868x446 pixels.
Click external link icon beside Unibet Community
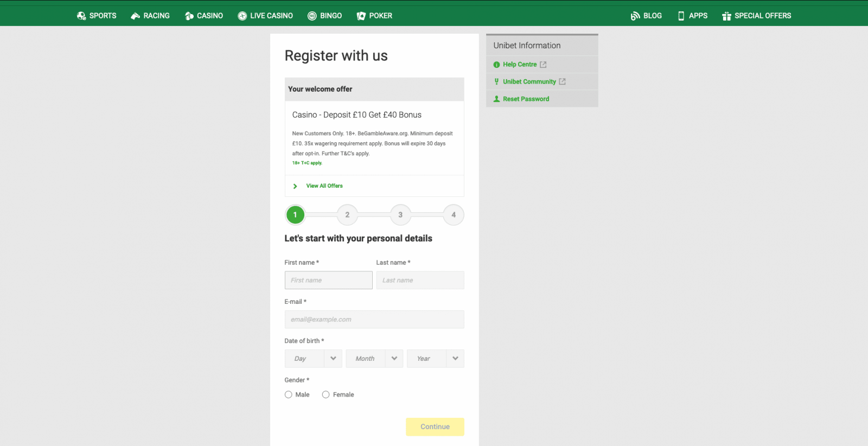click(562, 81)
